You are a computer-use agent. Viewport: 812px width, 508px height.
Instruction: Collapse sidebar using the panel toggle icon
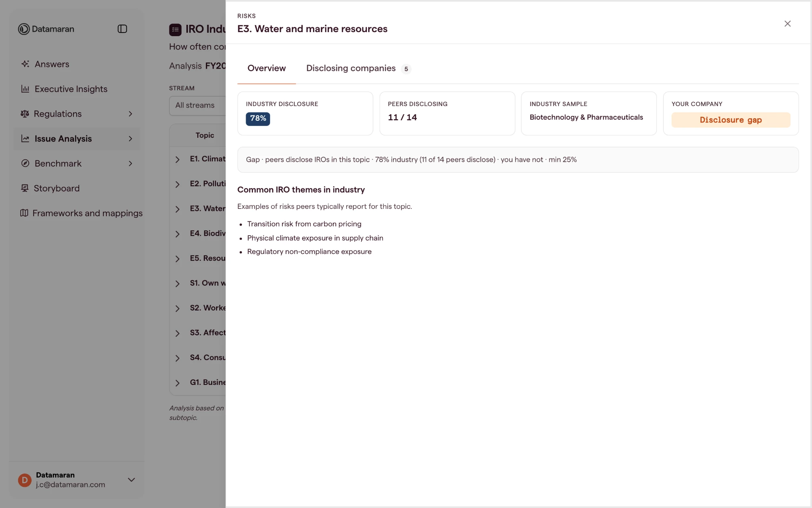[x=122, y=29]
